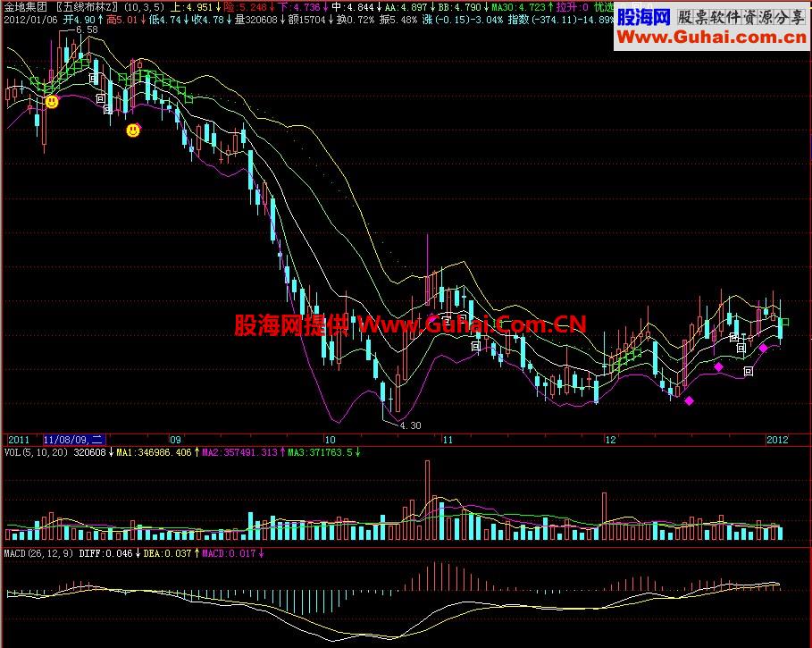
Task: Open the MACD(26,12,9) indicator label
Action: point(38,553)
